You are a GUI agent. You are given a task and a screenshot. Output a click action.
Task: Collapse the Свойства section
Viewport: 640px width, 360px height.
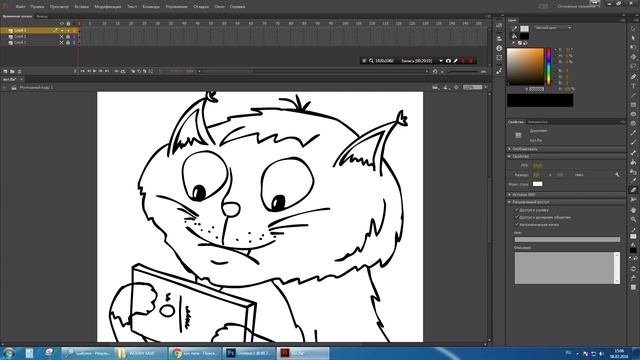coord(509,156)
